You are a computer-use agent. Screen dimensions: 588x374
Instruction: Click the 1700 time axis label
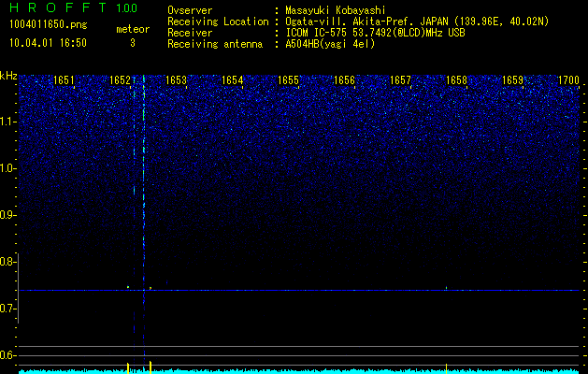tap(568, 80)
